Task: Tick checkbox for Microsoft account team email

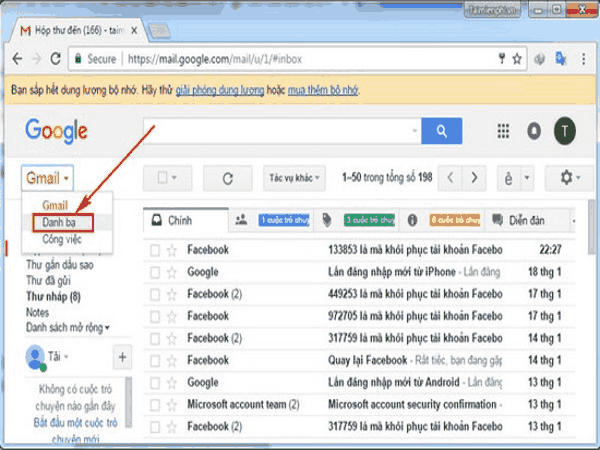Action: coord(155,405)
